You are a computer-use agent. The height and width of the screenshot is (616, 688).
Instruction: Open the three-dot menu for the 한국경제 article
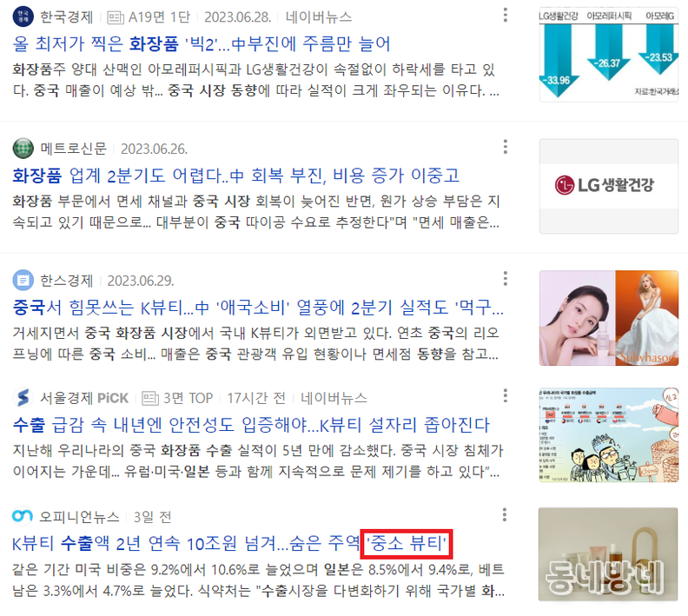(x=506, y=15)
